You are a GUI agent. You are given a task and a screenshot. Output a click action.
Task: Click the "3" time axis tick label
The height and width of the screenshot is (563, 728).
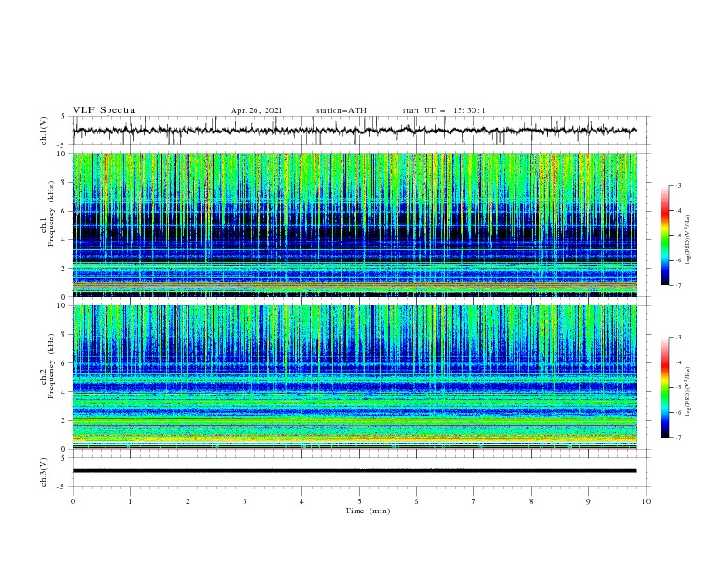245,501
